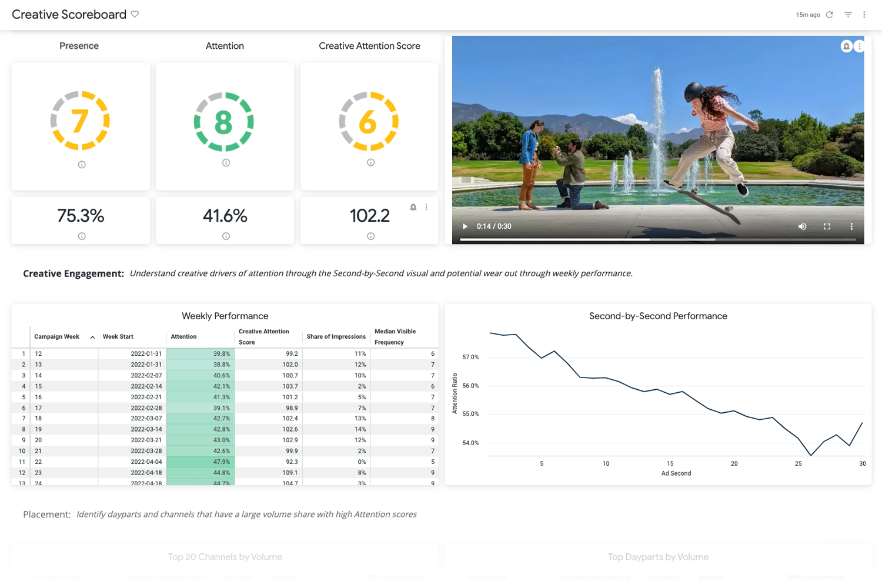Open the bell alert icon on the video card
Screen dimensions: 882x588
point(846,46)
